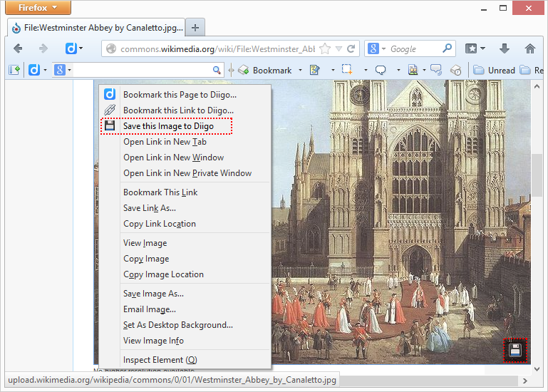Expand the Bookmark button dropdown arrow

click(300, 71)
